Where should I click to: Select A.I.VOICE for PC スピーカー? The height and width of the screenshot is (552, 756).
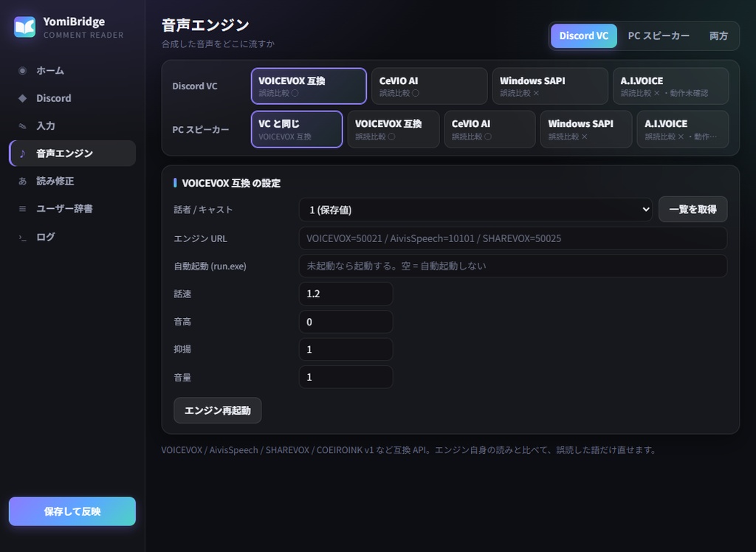pos(683,129)
